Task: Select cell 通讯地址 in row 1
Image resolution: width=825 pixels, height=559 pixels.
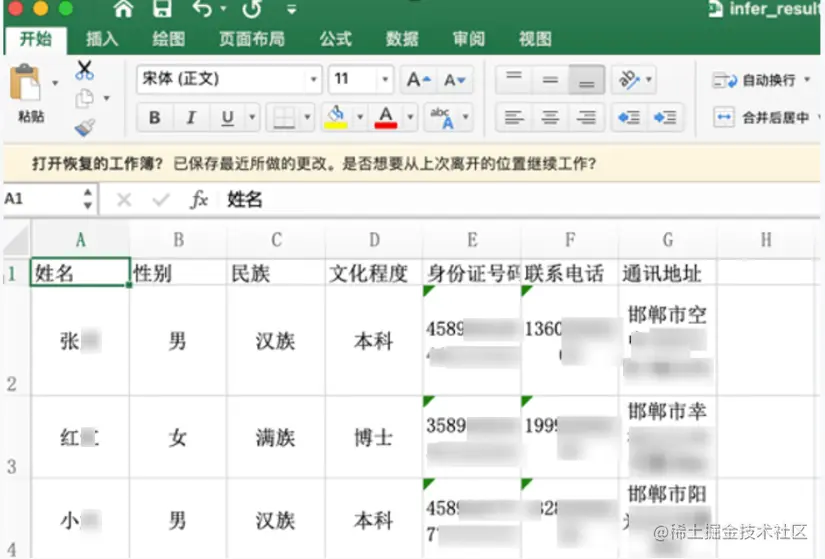Action: tap(667, 274)
